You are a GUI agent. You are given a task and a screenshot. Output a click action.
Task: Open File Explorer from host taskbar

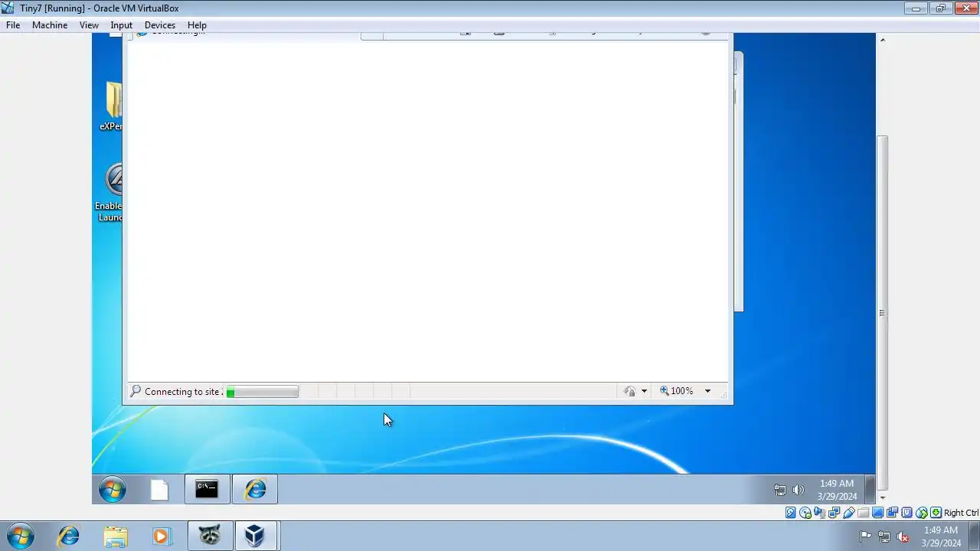click(116, 536)
